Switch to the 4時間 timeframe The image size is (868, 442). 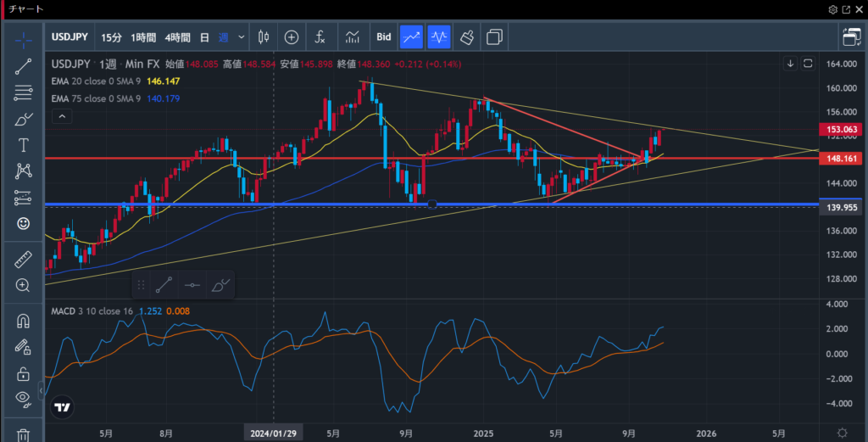click(x=177, y=37)
